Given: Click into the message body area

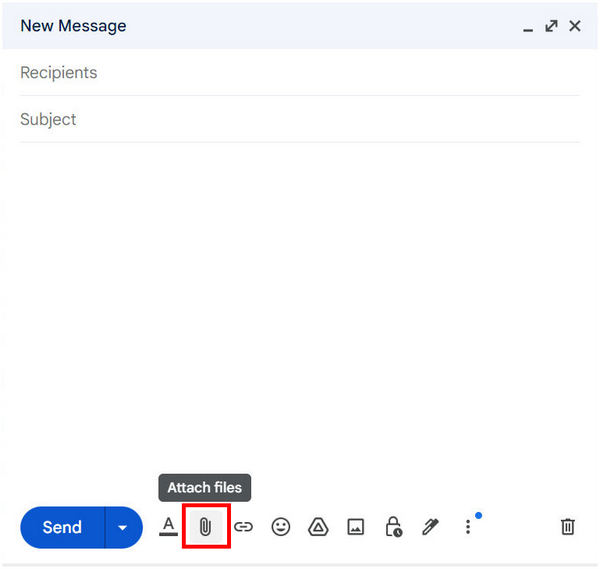Looking at the screenshot, I should coord(300,306).
